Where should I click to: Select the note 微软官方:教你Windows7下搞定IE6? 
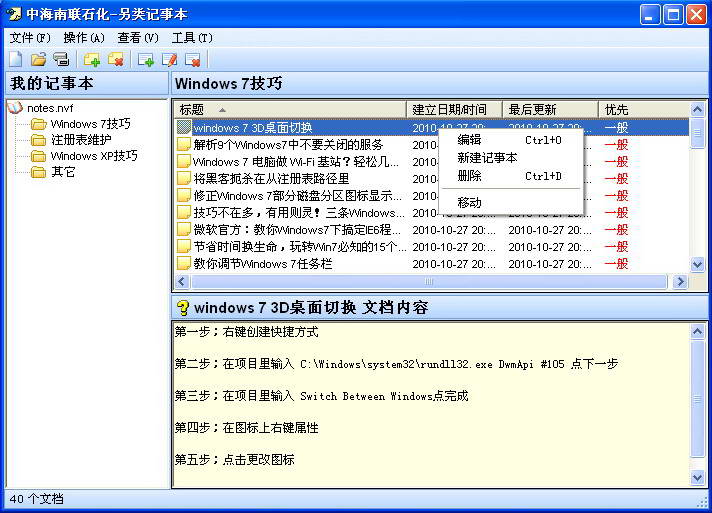pyautogui.click(x=297, y=230)
